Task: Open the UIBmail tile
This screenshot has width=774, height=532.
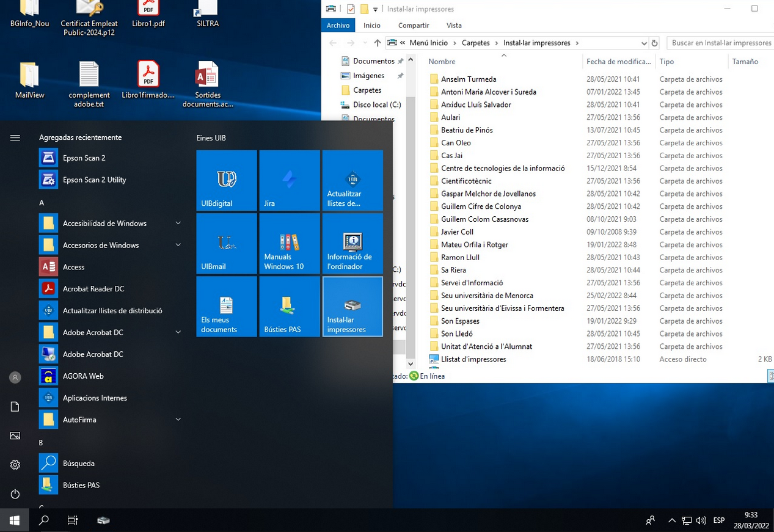Action: click(227, 243)
